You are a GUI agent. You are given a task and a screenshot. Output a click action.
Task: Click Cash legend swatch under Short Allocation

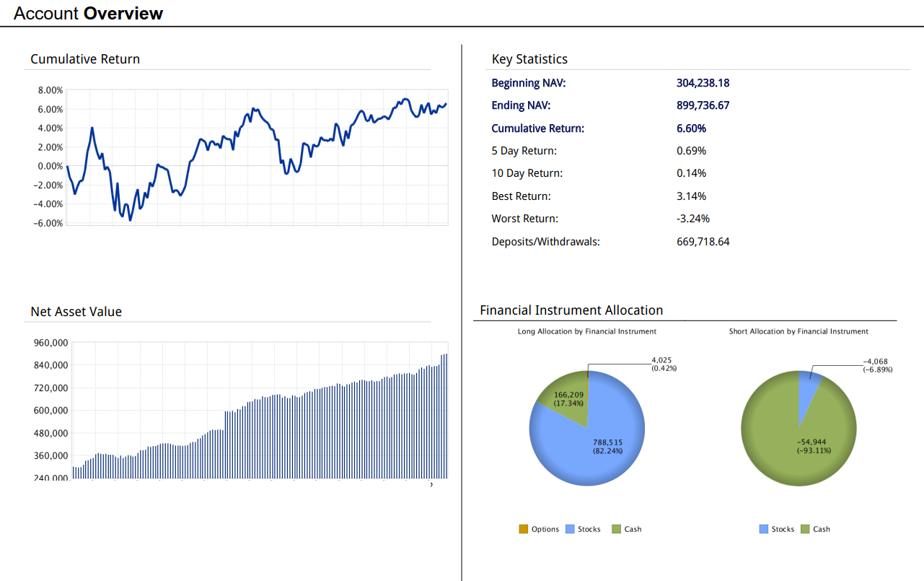pyautogui.click(x=805, y=529)
